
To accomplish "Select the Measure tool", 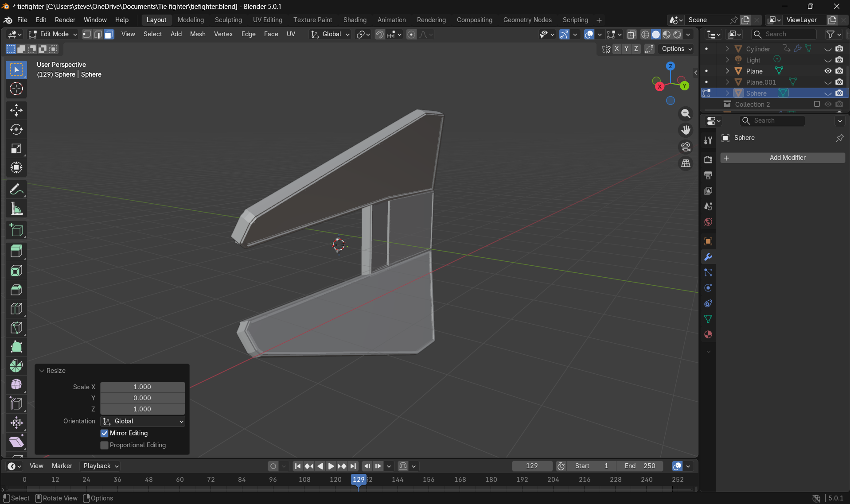I will tap(16, 209).
